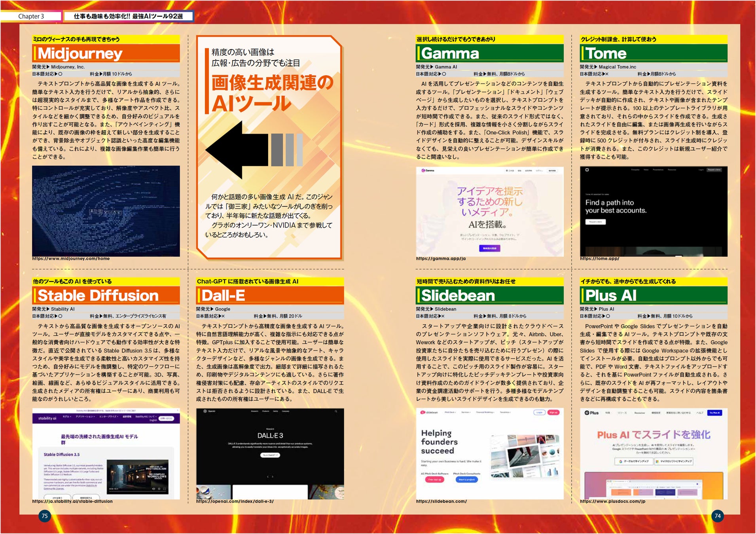Click the tagline 'クレジット制課金、計算して使おう'
The image size is (756, 534).
coord(618,39)
